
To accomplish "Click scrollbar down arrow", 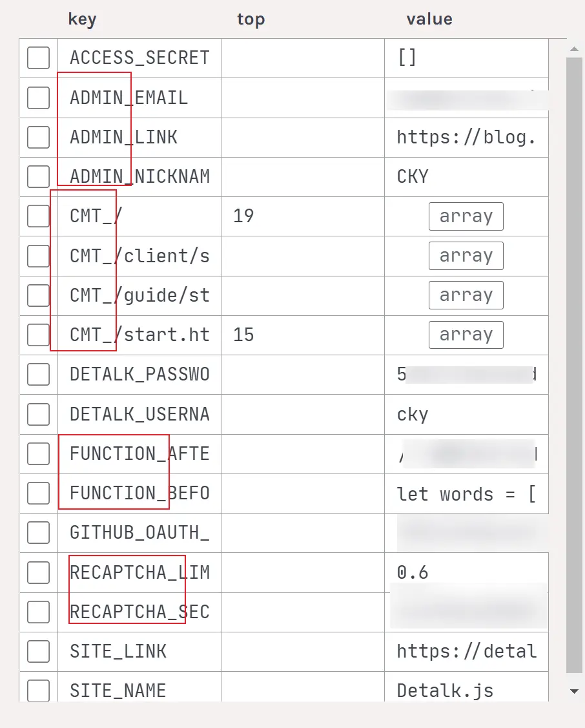I will 574,691.
